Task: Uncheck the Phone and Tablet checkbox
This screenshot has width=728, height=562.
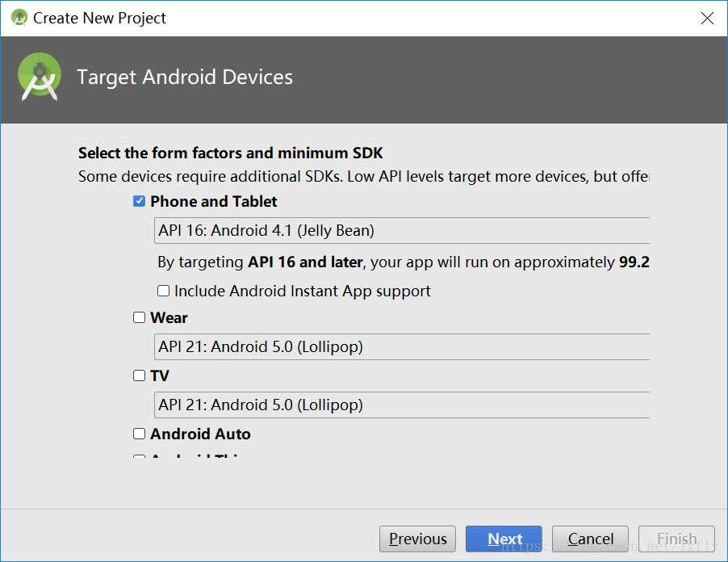Action: pos(139,201)
